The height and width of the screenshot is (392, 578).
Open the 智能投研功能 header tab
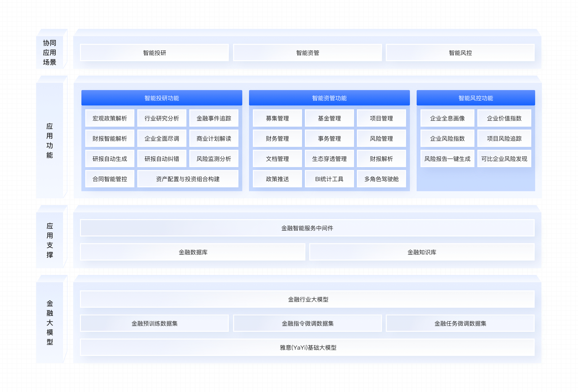162,98
